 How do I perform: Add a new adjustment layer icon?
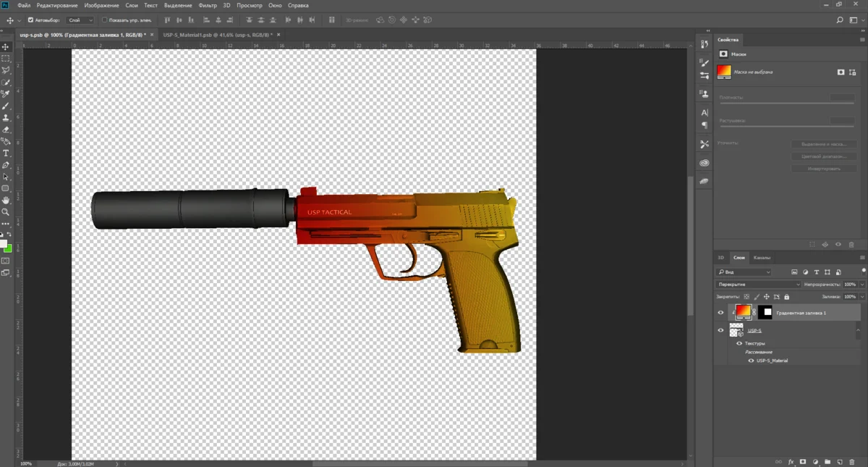815,461
